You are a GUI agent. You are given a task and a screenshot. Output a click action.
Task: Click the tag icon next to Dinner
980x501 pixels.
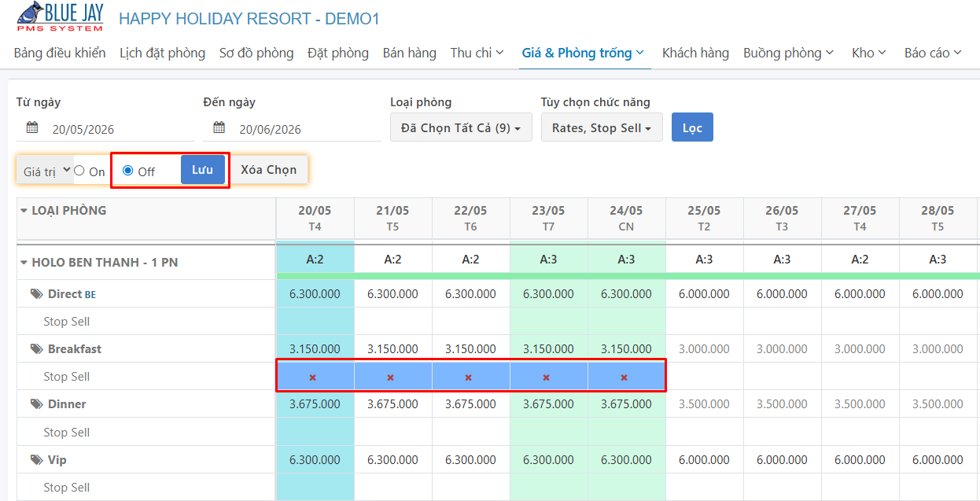(36, 404)
